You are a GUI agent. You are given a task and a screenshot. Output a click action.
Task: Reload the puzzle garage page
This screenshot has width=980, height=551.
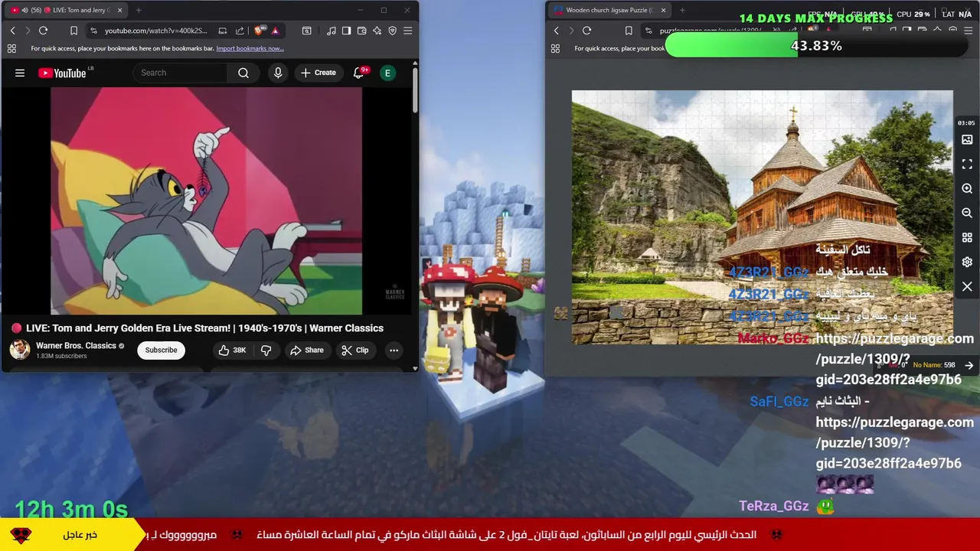coord(586,31)
